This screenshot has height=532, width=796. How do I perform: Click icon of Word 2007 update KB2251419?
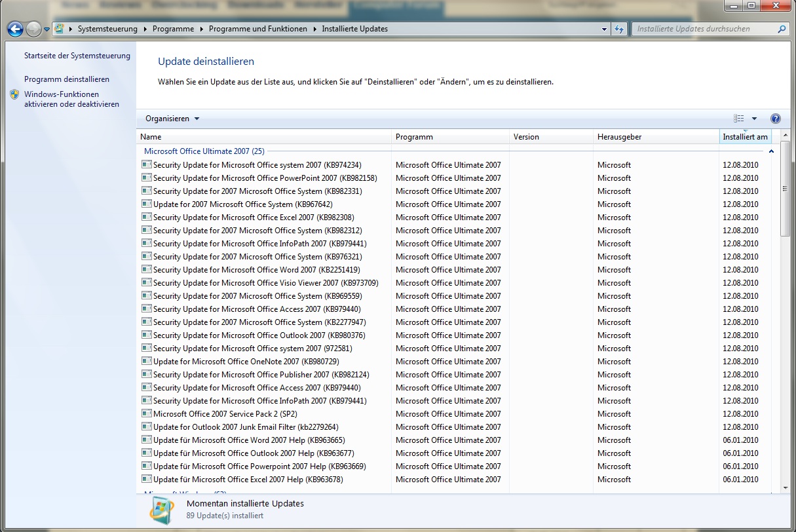[147, 270]
